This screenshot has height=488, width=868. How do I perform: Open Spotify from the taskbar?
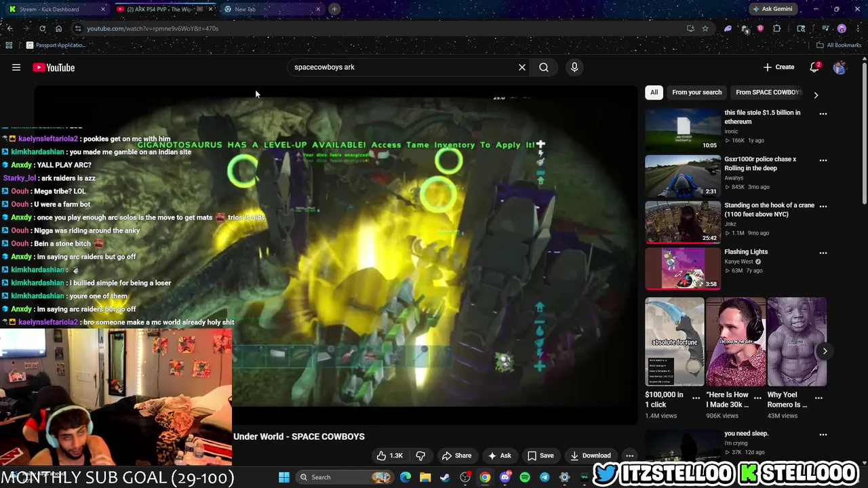pos(525,477)
